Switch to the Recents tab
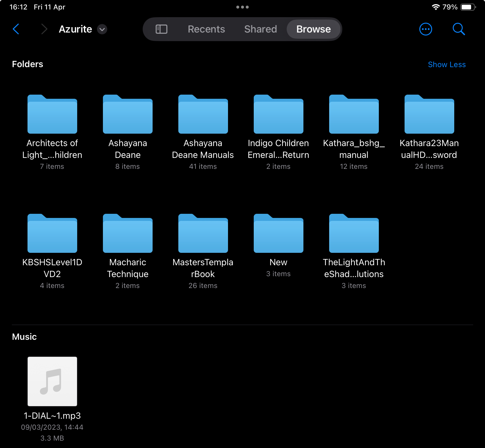The height and width of the screenshot is (448, 485). click(206, 29)
